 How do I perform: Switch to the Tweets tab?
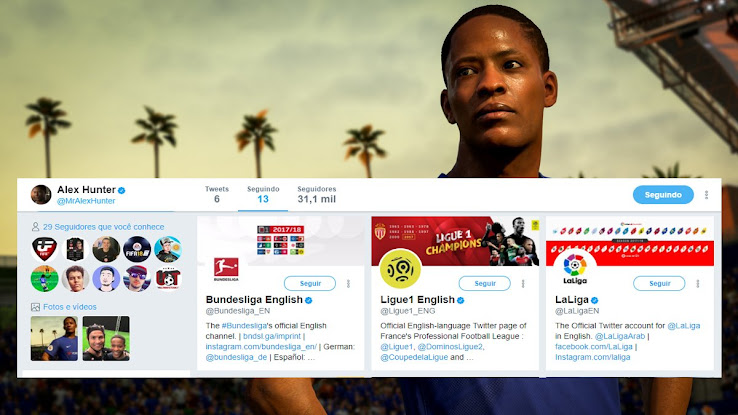(x=217, y=194)
